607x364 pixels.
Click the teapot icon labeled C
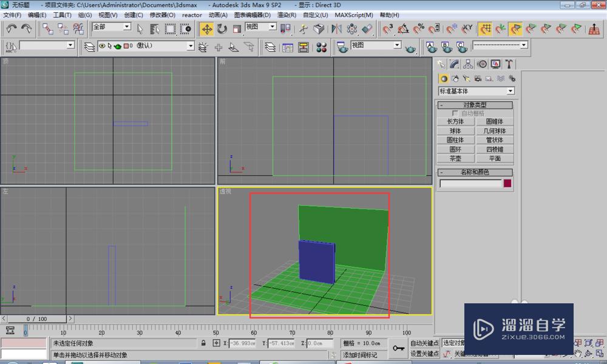(461, 47)
